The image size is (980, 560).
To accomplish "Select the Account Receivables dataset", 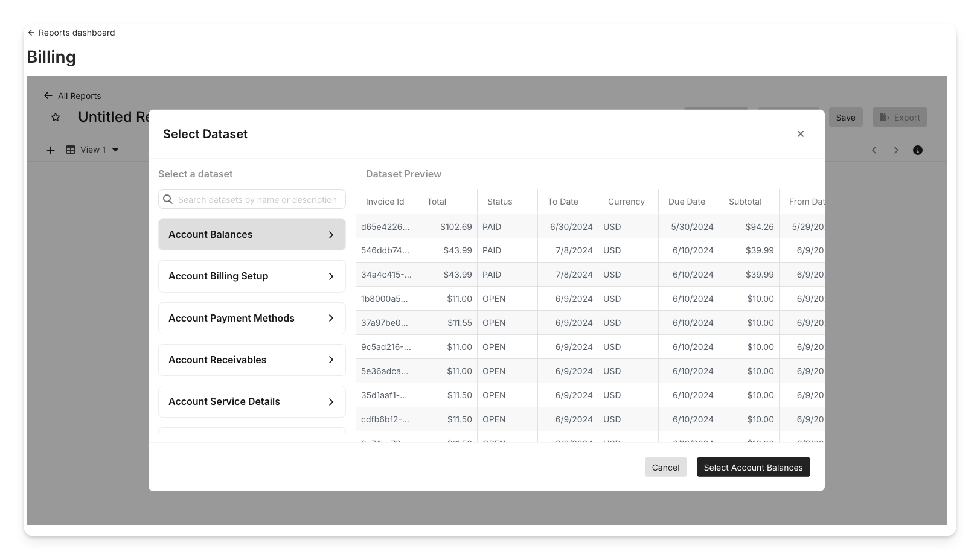I will [252, 360].
